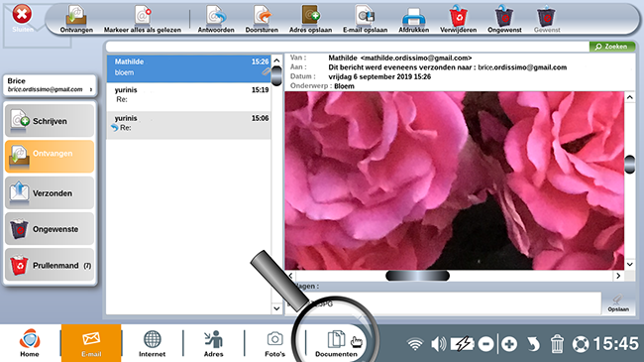The height and width of the screenshot is (362, 644).
Task: Zoom in with the plus icon
Action: tap(509, 344)
